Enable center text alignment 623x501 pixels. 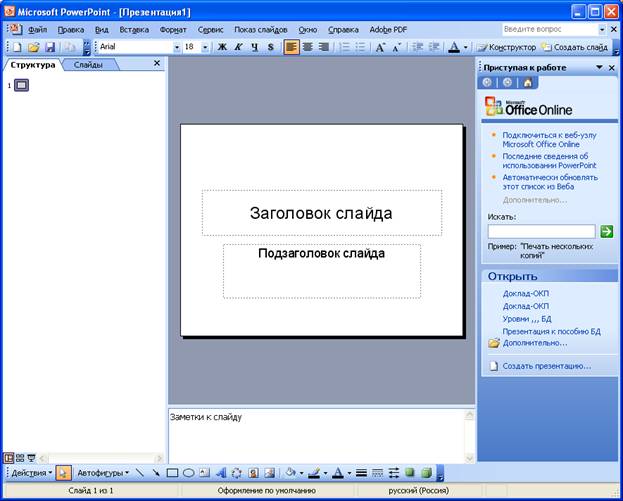click(307, 47)
